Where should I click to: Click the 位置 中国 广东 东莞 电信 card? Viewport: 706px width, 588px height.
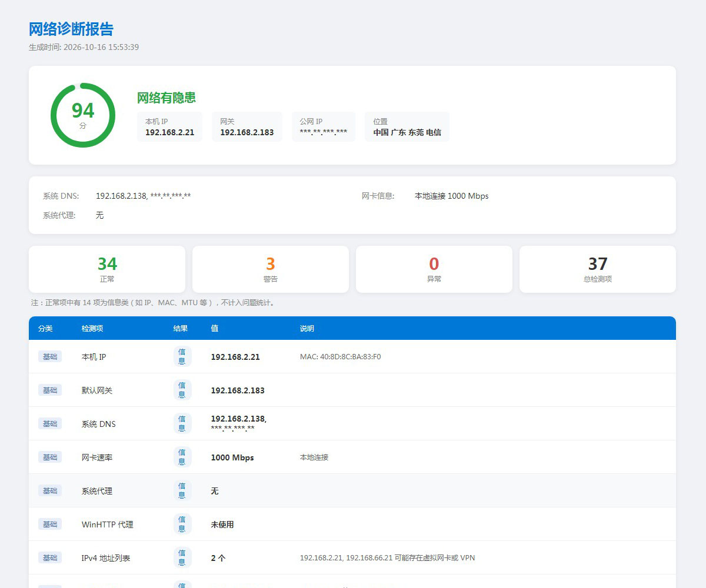(407, 126)
